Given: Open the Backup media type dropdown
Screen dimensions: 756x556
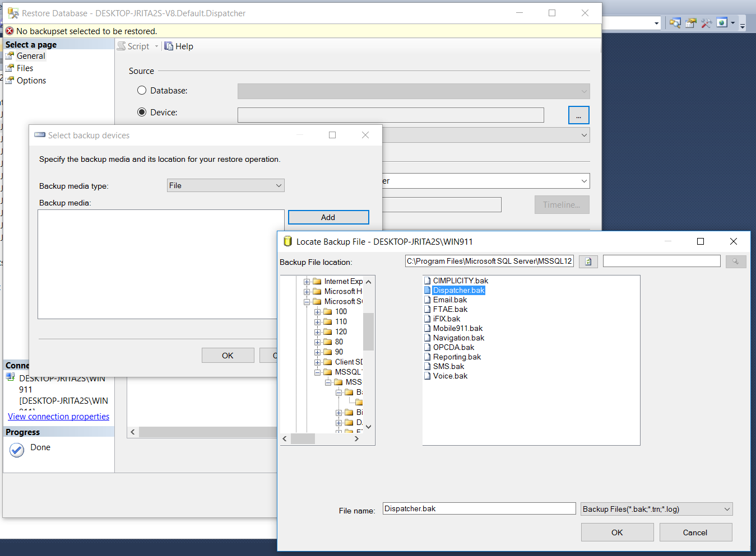Looking at the screenshot, I should click(x=226, y=185).
